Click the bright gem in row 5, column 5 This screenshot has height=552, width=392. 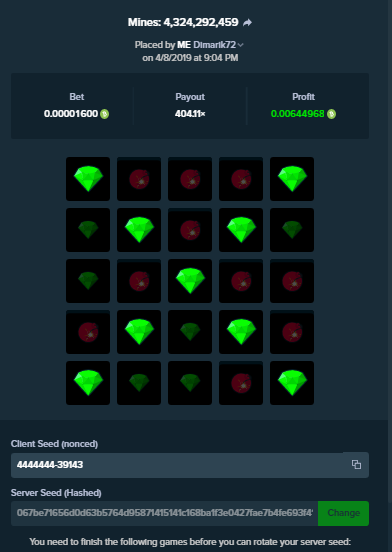pos(292,383)
